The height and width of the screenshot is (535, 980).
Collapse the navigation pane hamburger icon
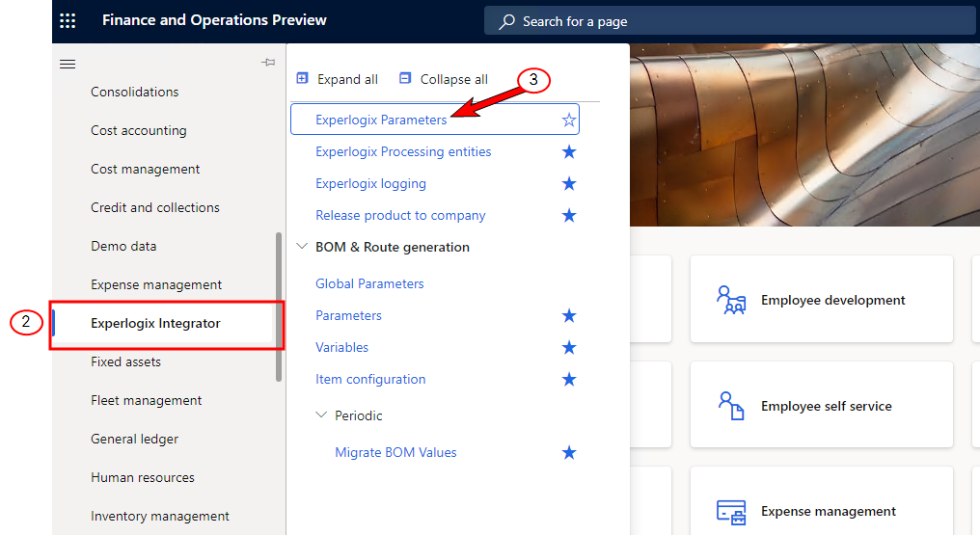pos(68,64)
